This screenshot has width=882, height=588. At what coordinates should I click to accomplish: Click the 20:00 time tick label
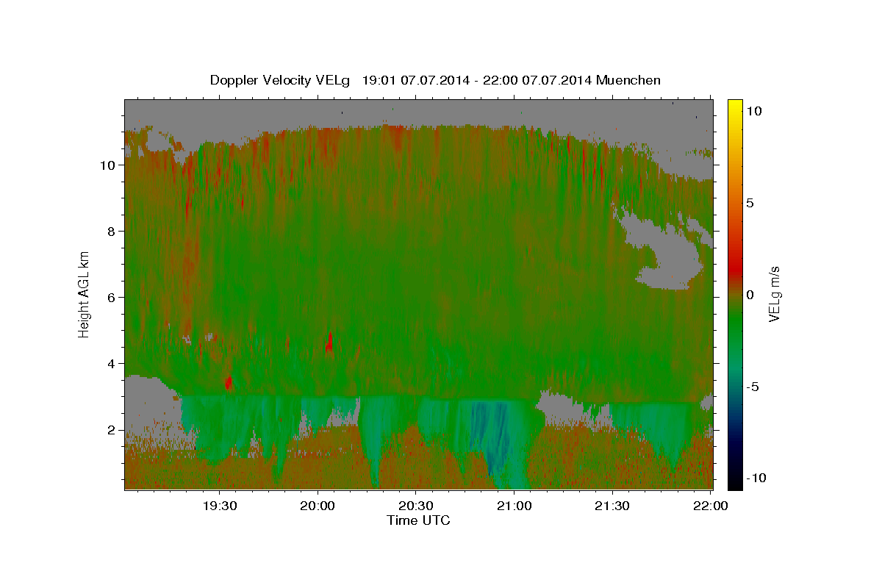pos(318,506)
